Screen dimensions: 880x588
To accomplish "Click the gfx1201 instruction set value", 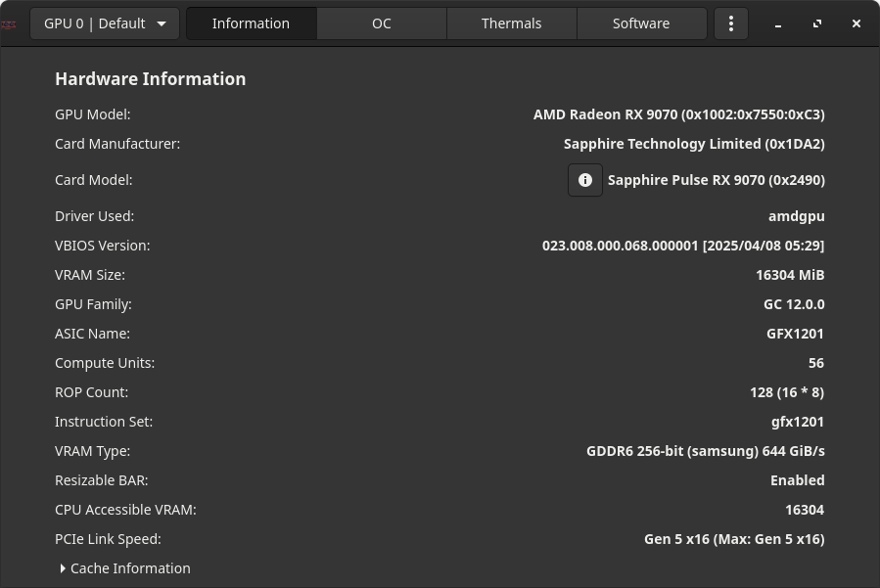I will 797,422.
